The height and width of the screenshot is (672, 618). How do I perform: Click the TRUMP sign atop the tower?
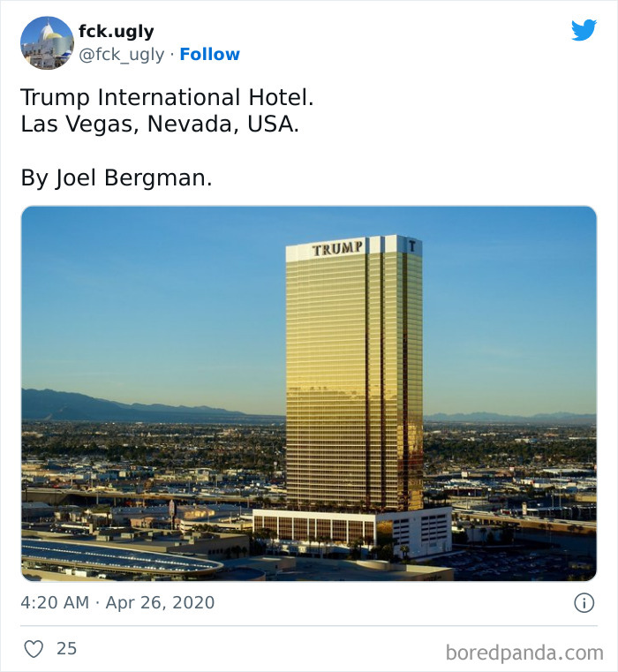(x=337, y=249)
